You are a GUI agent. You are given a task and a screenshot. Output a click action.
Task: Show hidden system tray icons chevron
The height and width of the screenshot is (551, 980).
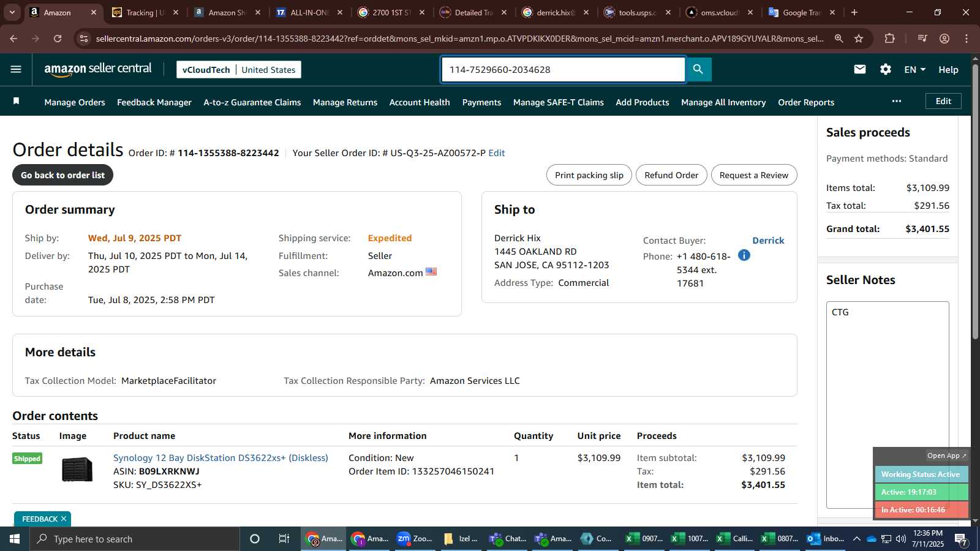856,539
